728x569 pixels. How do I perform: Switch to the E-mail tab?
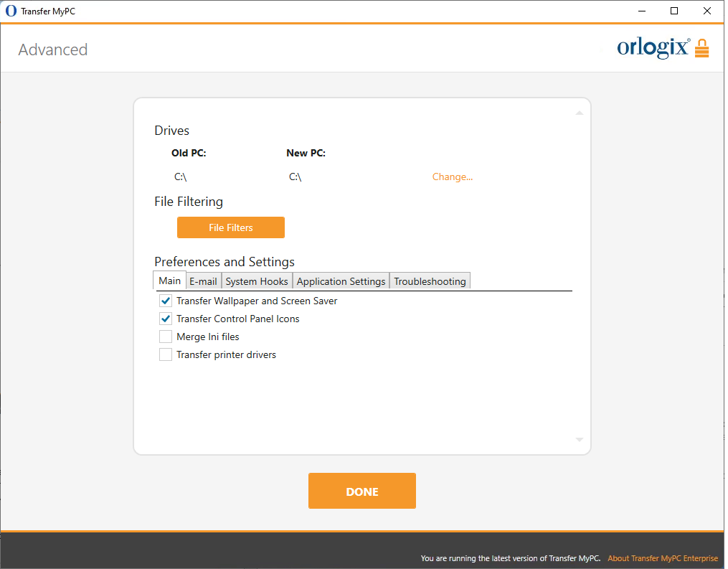point(203,281)
